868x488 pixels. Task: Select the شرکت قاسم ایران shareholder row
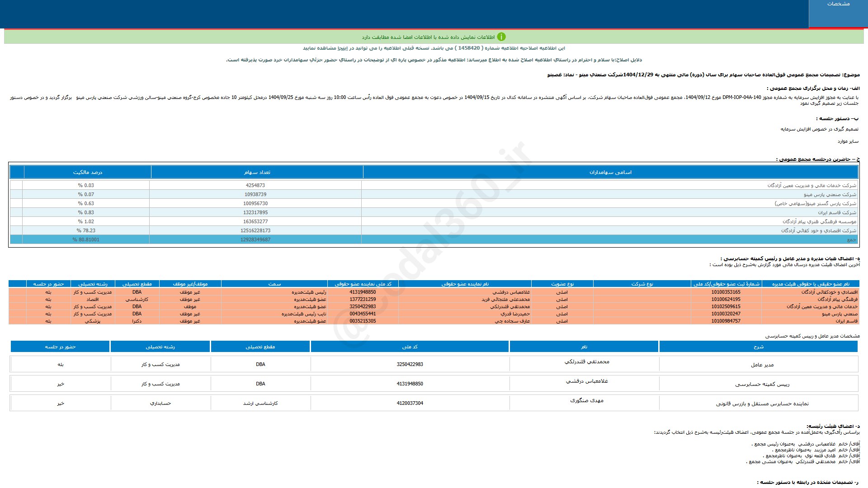pyautogui.click(x=836, y=212)
